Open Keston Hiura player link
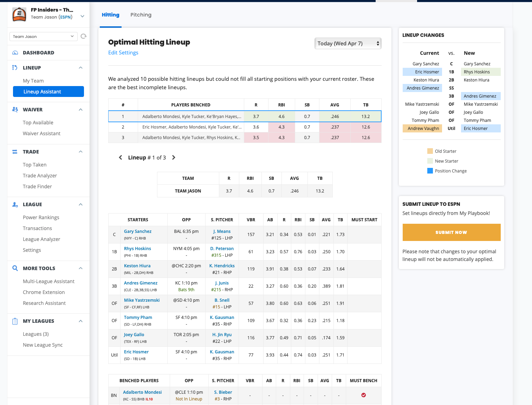The width and height of the screenshot is (532, 405). [x=137, y=266]
